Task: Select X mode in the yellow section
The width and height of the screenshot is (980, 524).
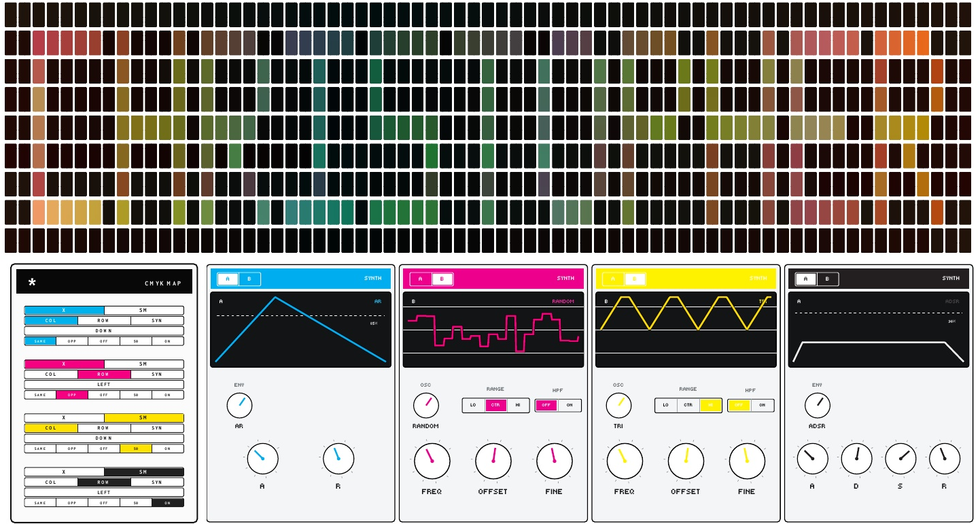Action: click(64, 417)
